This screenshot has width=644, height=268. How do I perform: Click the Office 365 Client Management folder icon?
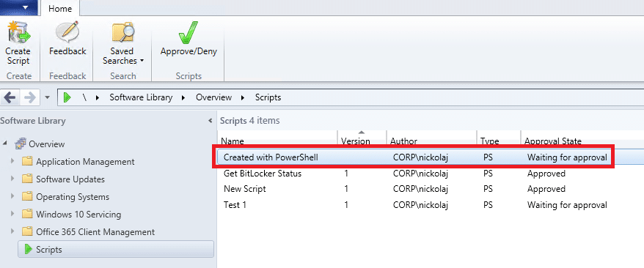click(x=27, y=231)
